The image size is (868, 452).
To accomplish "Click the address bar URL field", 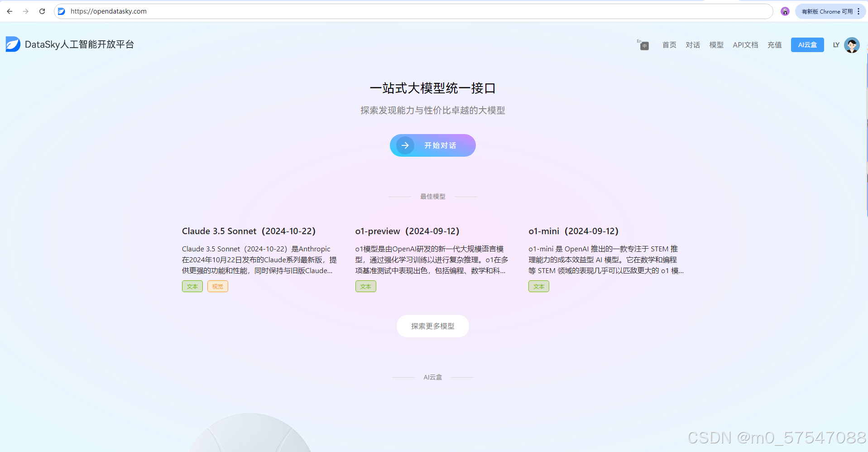I will coord(413,11).
